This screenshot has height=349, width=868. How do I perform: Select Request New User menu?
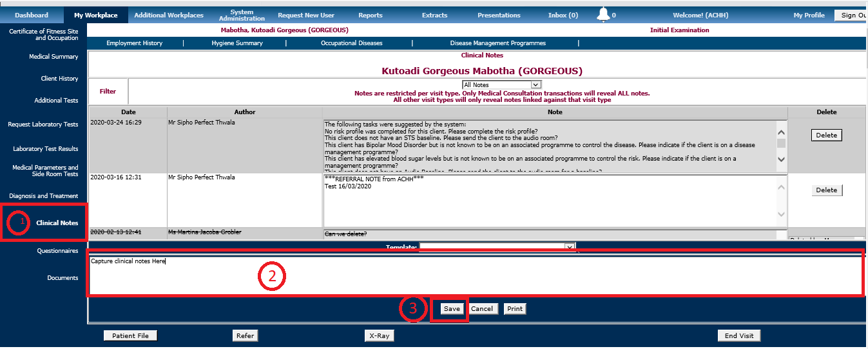(306, 15)
